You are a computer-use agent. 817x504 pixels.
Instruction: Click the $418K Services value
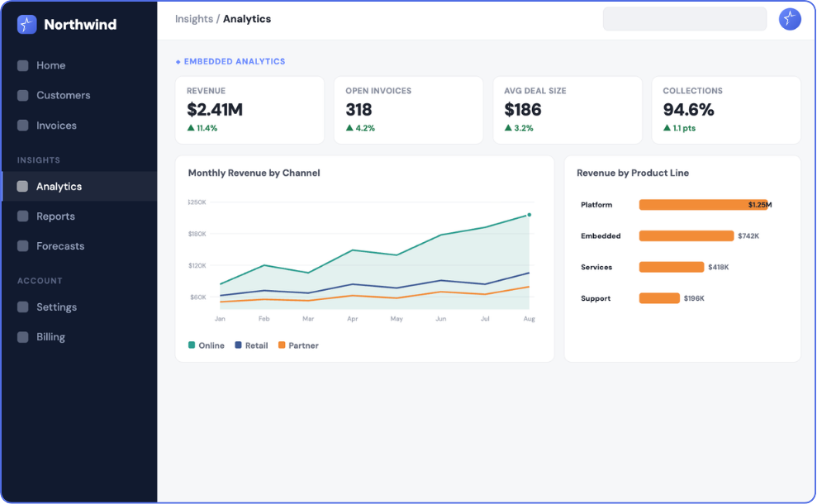click(x=718, y=268)
